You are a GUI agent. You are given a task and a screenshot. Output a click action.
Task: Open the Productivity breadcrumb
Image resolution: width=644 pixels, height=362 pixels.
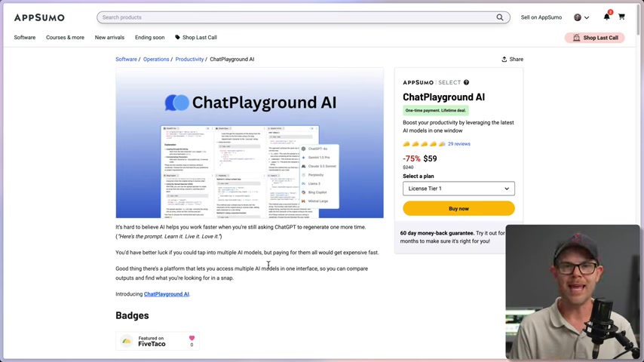click(x=189, y=59)
